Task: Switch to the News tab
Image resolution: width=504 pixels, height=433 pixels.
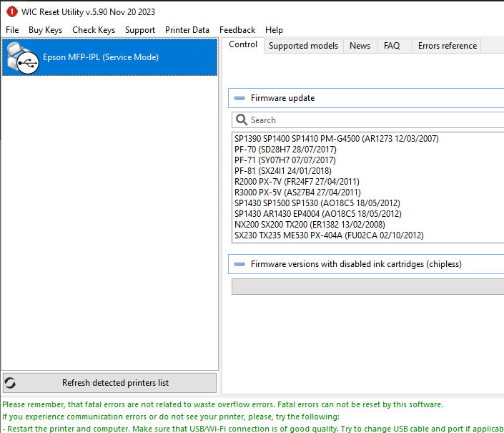Action: pyautogui.click(x=360, y=46)
